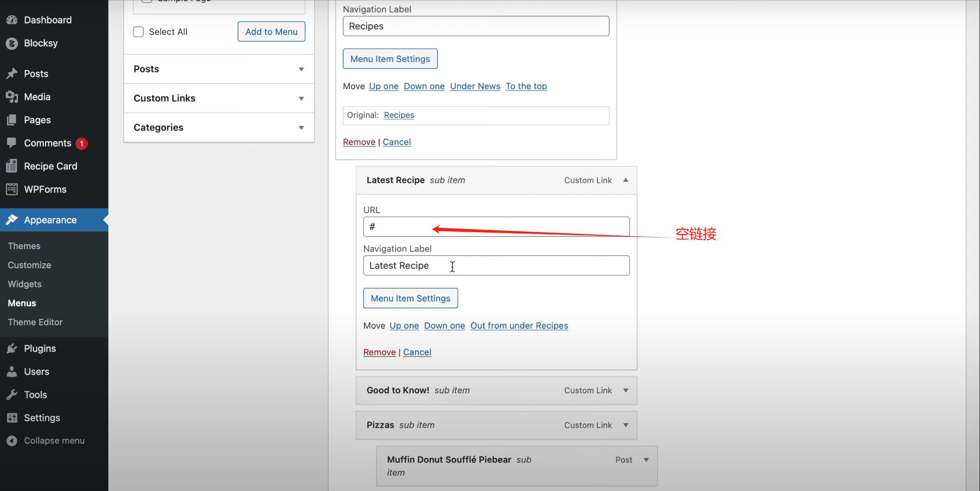Select the Recipe Card icon
The height and width of the screenshot is (491, 980).
point(12,166)
